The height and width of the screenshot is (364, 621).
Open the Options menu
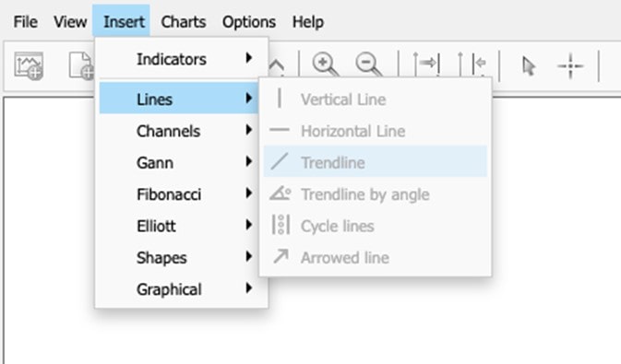pyautogui.click(x=249, y=22)
